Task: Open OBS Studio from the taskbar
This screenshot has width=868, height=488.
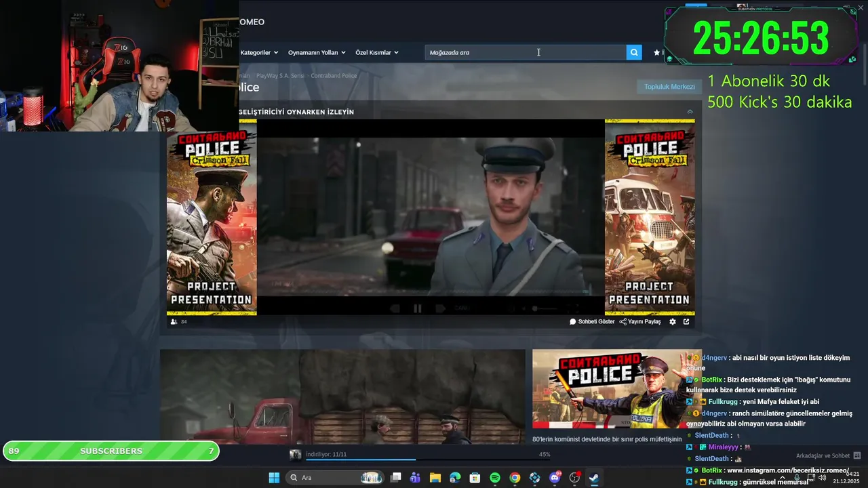Action: (x=574, y=478)
